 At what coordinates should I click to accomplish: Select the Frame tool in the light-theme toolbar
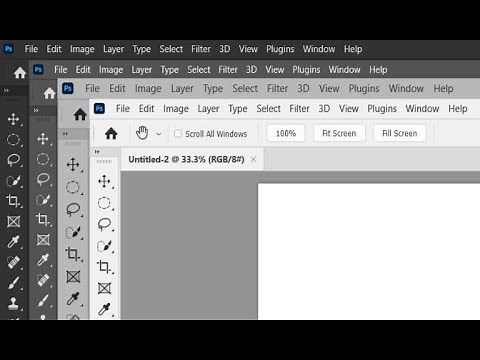click(104, 288)
